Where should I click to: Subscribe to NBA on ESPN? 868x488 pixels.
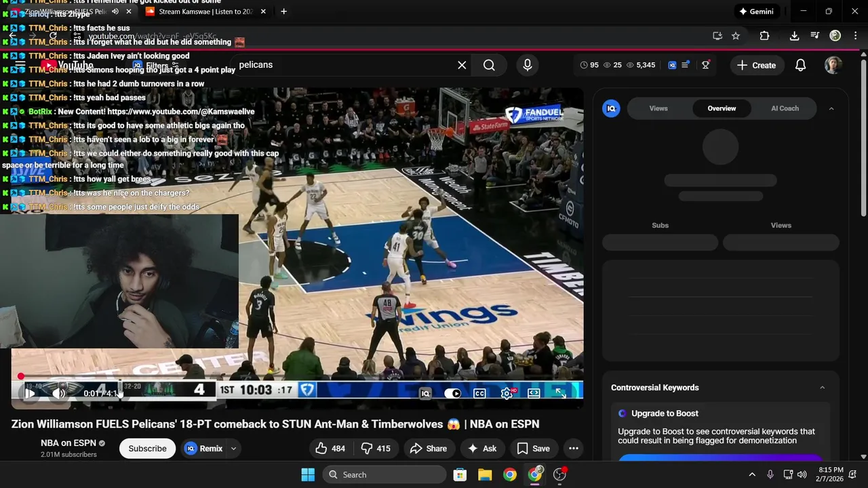147,449
